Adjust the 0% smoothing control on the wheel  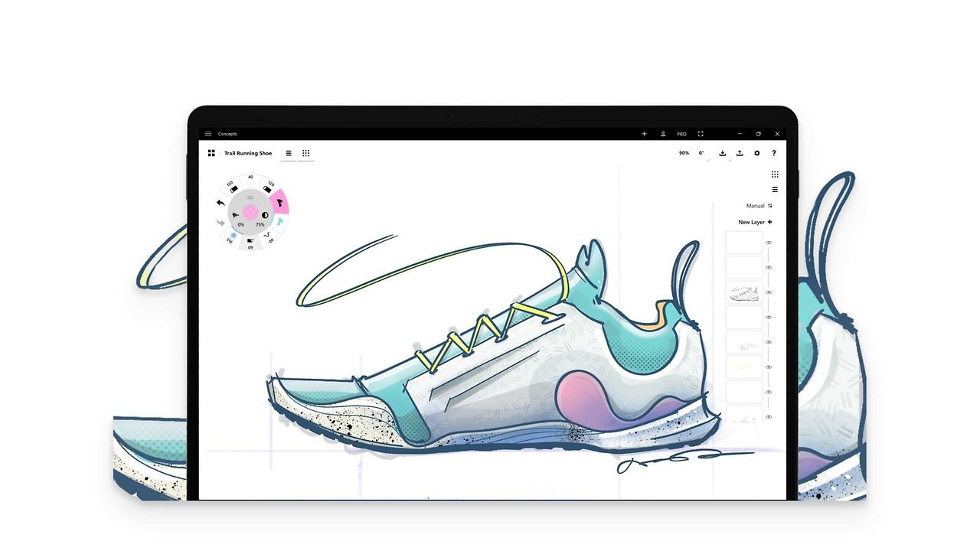point(238,220)
